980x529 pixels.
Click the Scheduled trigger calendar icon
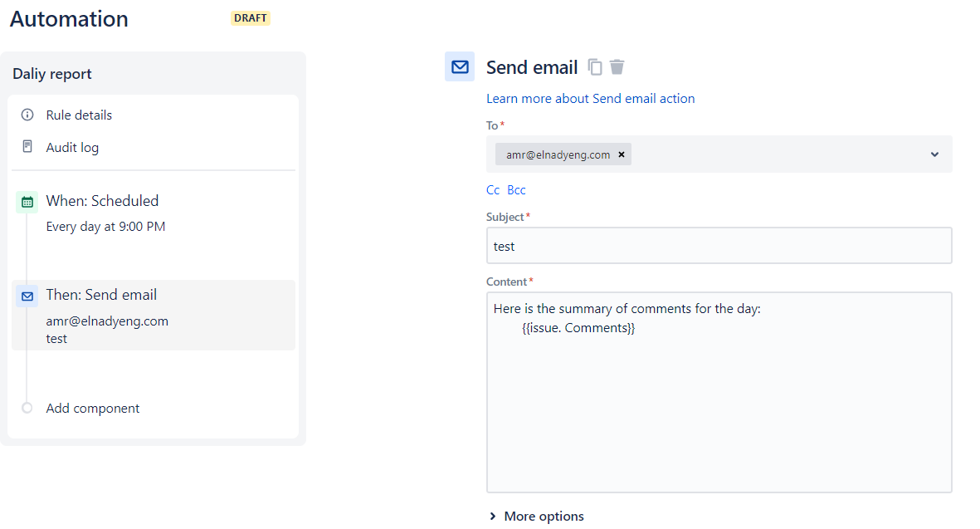coord(26,201)
